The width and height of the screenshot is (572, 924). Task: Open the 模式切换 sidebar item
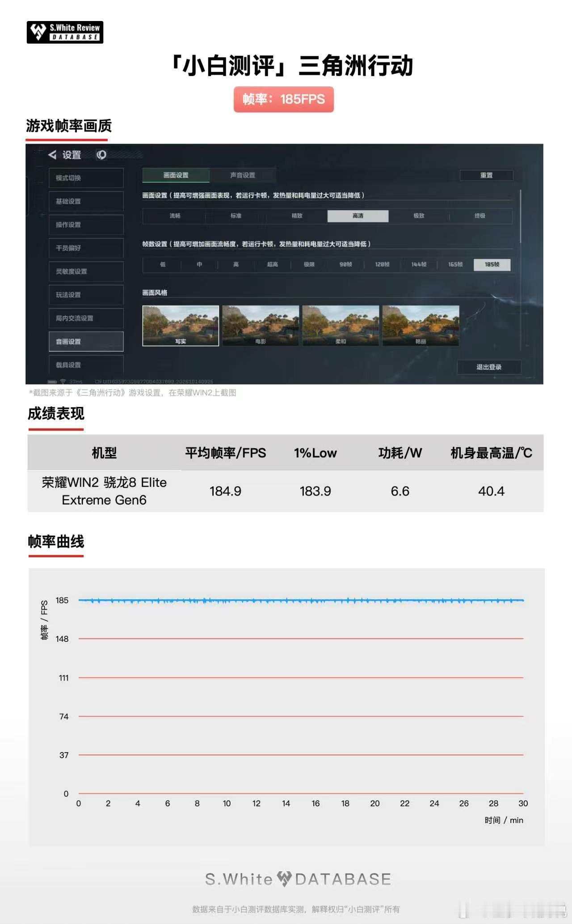click(86, 178)
